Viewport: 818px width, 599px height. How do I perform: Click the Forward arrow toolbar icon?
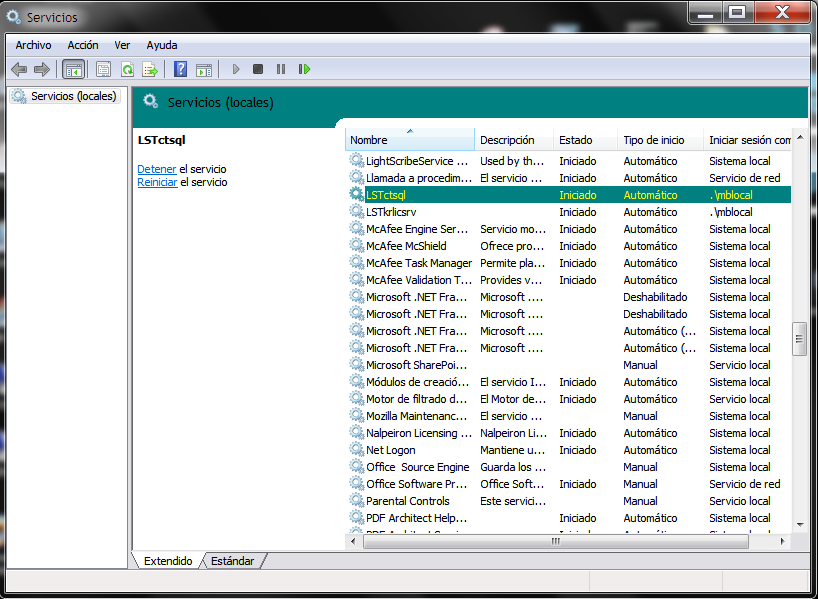click(42, 69)
